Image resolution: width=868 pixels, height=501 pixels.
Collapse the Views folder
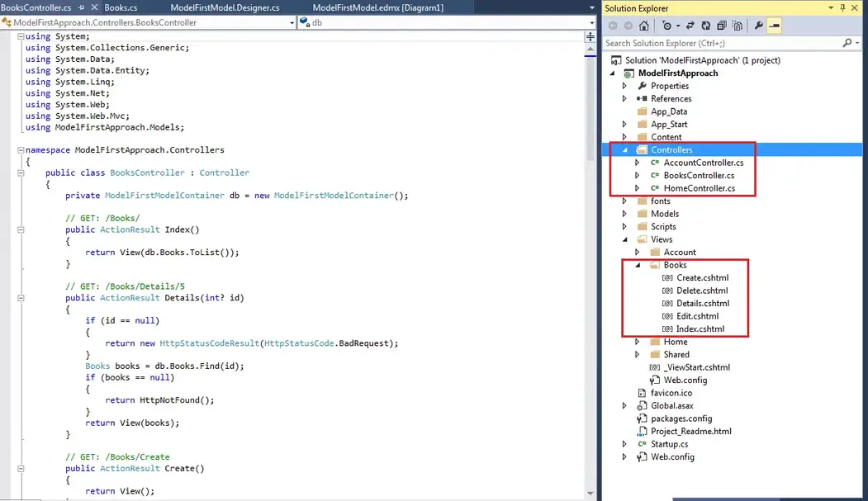click(624, 239)
